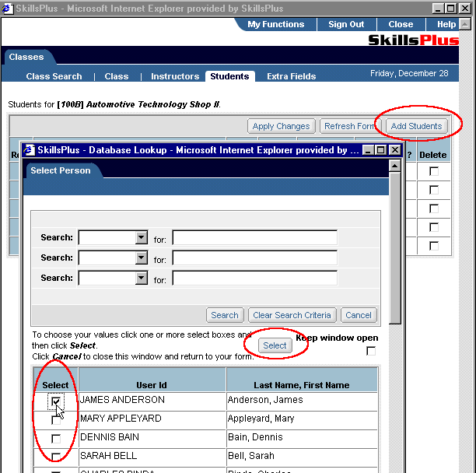Click the first 'for' text input
Image resolution: width=476 pixels, height=473 pixels.
254,237
